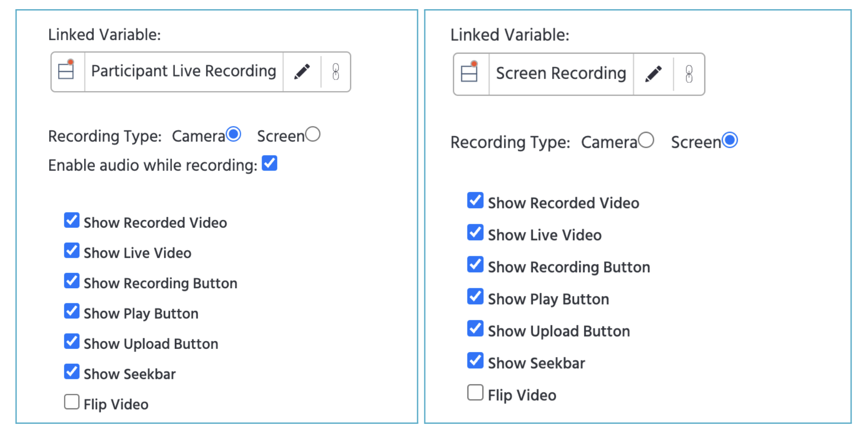Click the link icon next to Screen Recording

click(x=690, y=74)
